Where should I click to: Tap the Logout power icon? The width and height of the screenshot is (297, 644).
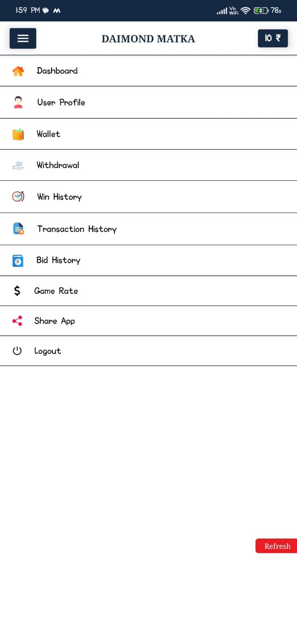[17, 351]
